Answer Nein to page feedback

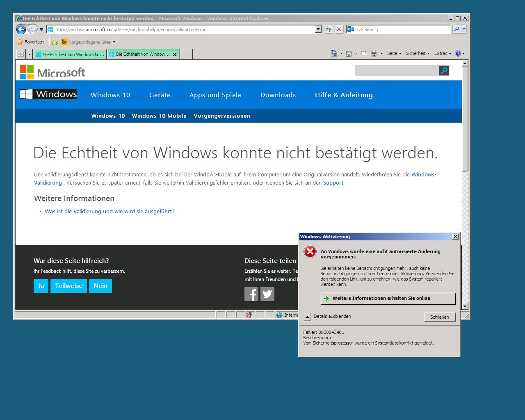[100, 286]
